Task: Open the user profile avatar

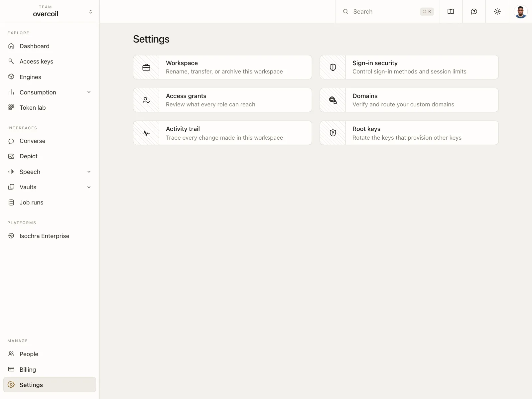Action: tap(520, 12)
